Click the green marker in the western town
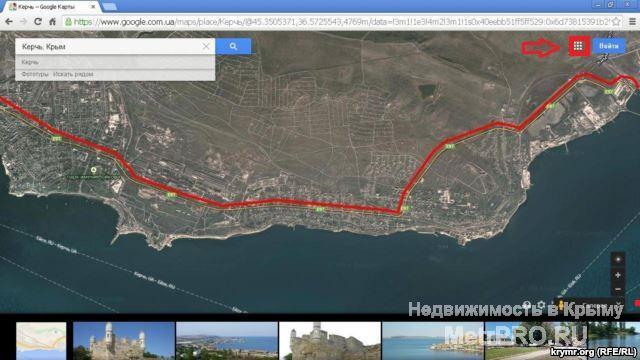Viewport: 640px width, 360px height. (93, 170)
